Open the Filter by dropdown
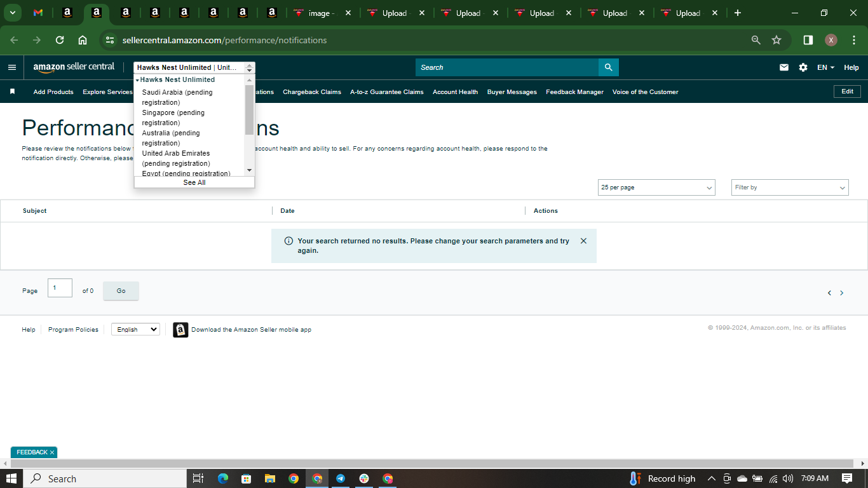The image size is (868, 488). [x=790, y=187]
